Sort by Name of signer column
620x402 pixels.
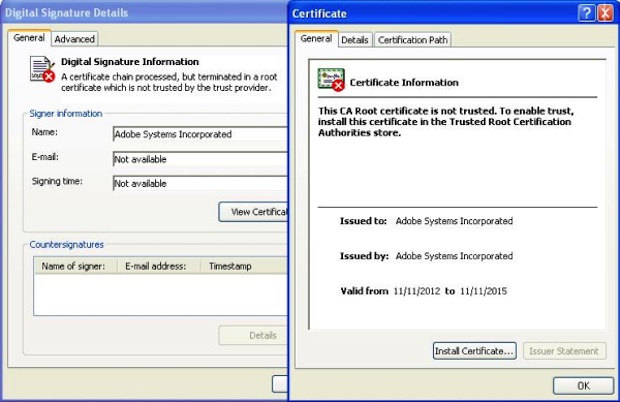coord(76,267)
